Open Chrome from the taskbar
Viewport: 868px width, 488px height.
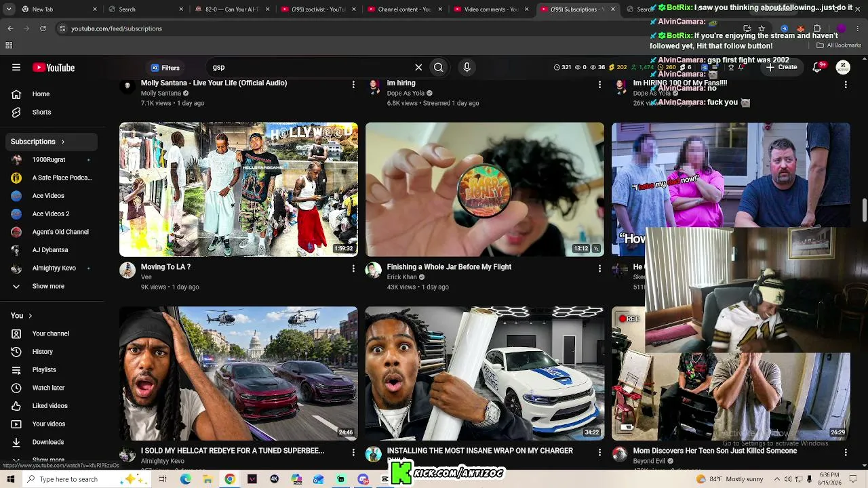(x=230, y=479)
